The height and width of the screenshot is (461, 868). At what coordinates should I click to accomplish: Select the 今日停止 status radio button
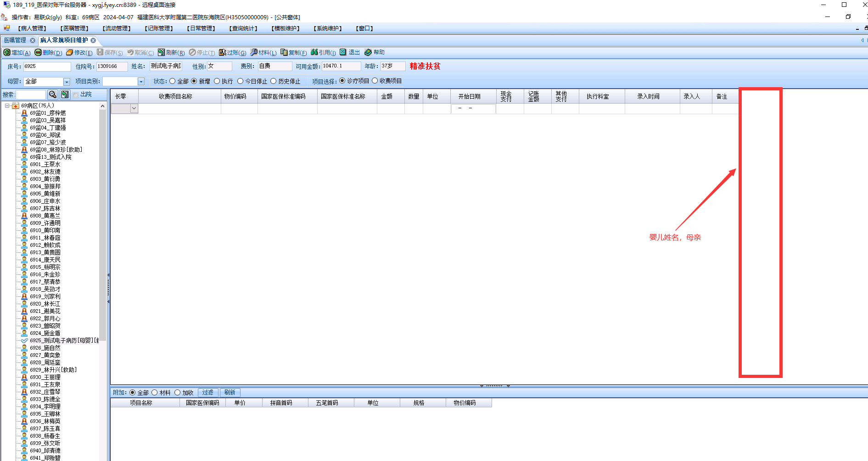click(240, 81)
